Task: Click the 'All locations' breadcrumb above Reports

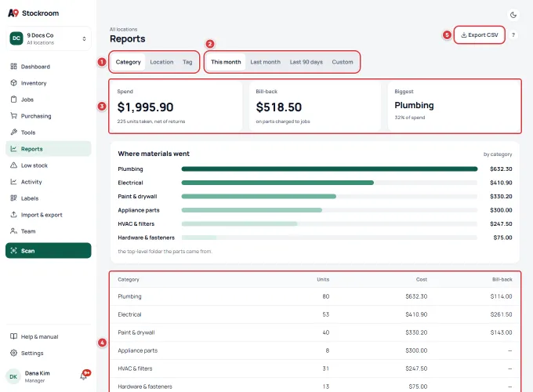Action: (x=123, y=29)
